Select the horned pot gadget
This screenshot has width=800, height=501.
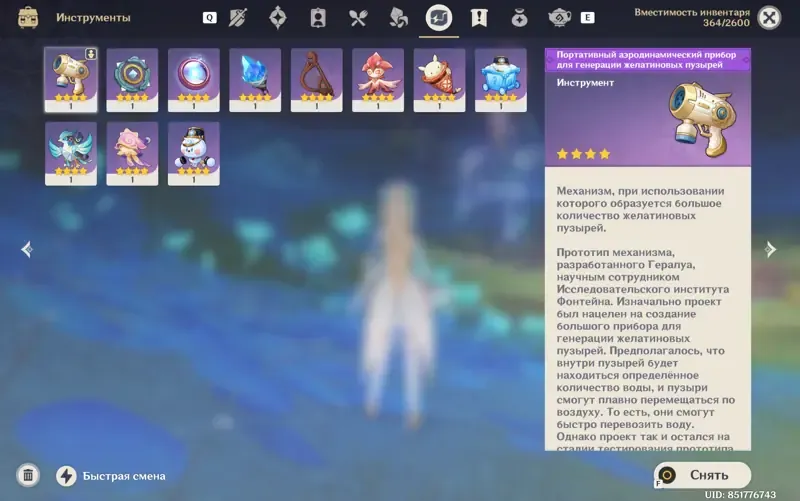pos(439,80)
